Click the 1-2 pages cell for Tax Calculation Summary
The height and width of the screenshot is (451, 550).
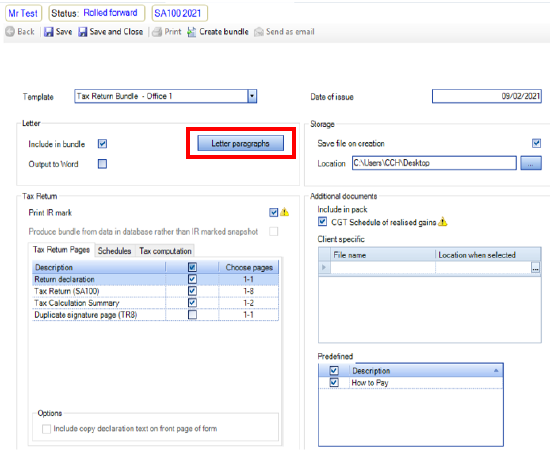pos(249,303)
